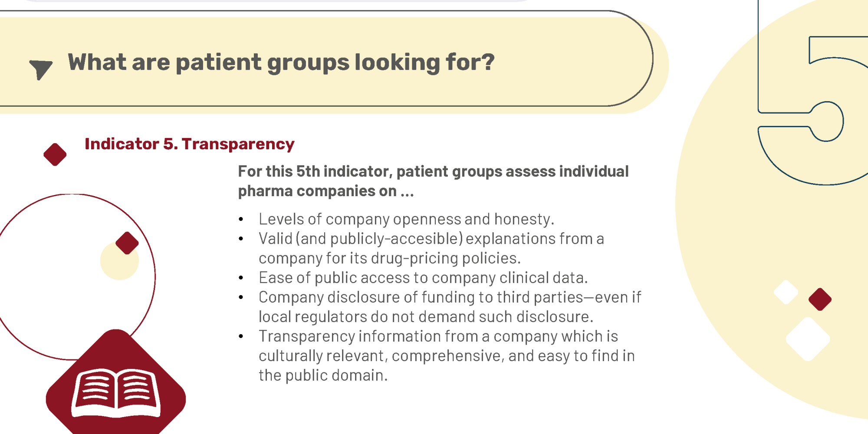Click 'Ease of public access' bullet

pos(423,278)
